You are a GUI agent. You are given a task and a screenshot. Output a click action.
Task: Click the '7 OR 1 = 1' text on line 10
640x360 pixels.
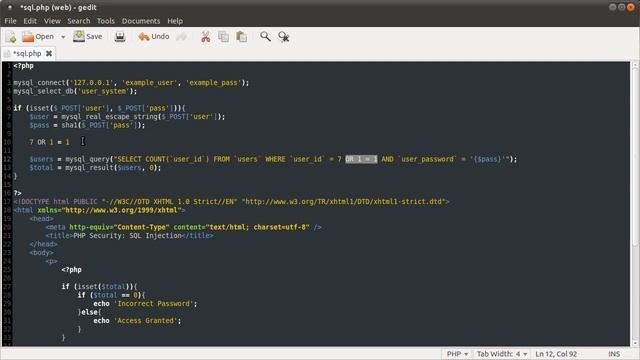49,142
